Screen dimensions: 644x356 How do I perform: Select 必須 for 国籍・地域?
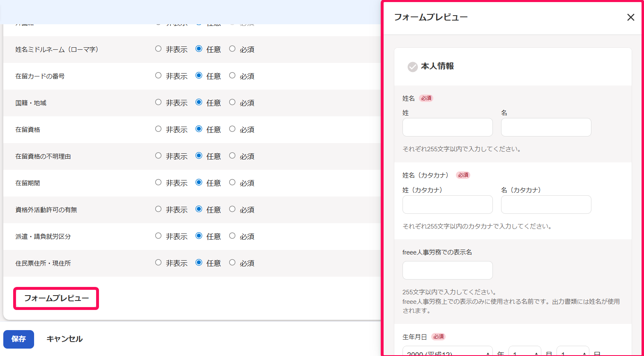click(x=232, y=102)
